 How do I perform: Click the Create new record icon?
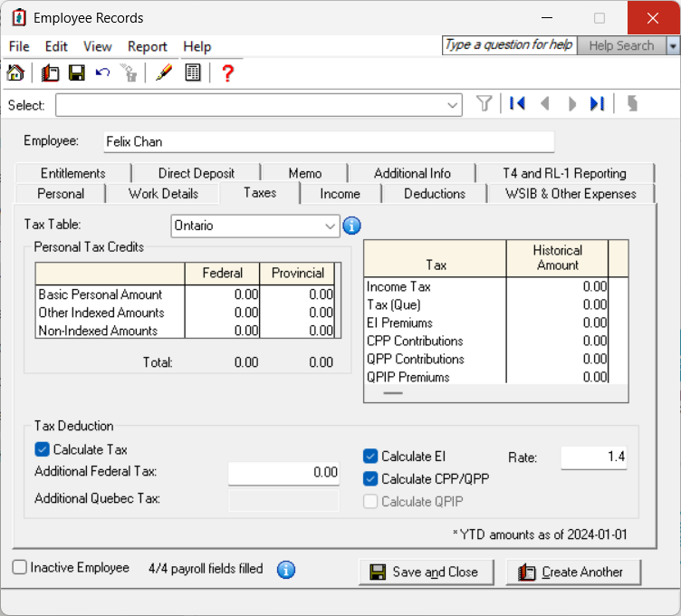[50, 72]
